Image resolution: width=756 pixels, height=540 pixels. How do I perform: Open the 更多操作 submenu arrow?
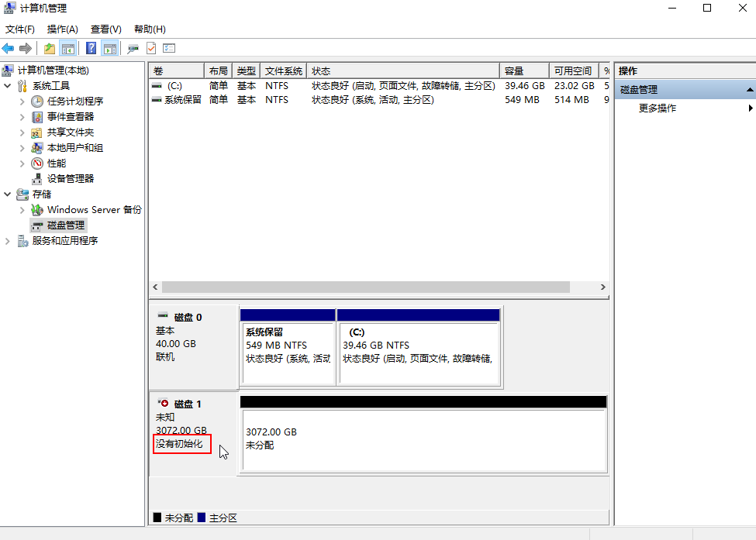[x=751, y=108]
